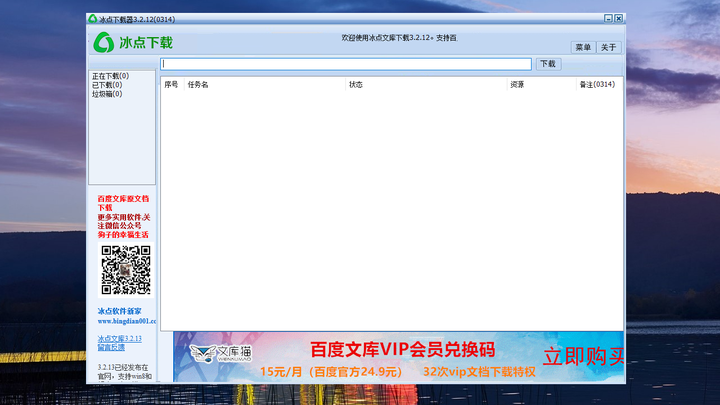Viewport: 720px width, 405px height.
Task: Open the 关于 about button
Action: [608, 47]
